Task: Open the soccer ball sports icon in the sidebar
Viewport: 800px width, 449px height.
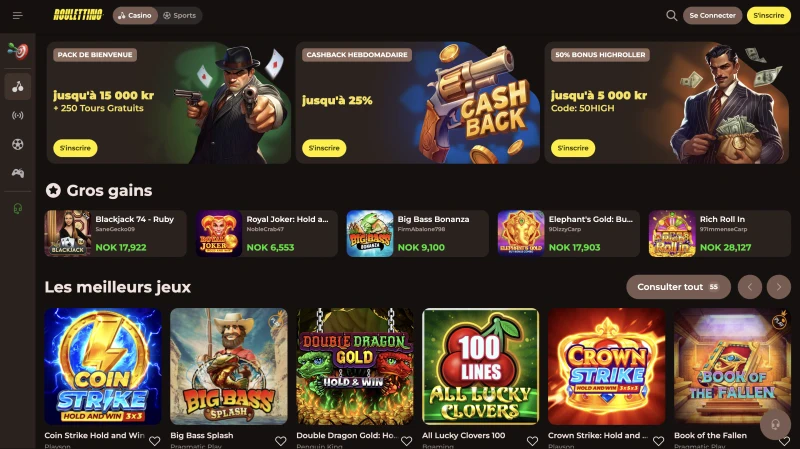Action: (18, 144)
